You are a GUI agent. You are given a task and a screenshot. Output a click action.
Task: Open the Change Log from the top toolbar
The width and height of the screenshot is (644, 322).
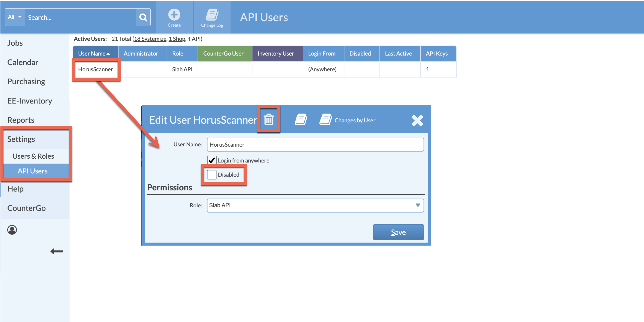pos(212,17)
